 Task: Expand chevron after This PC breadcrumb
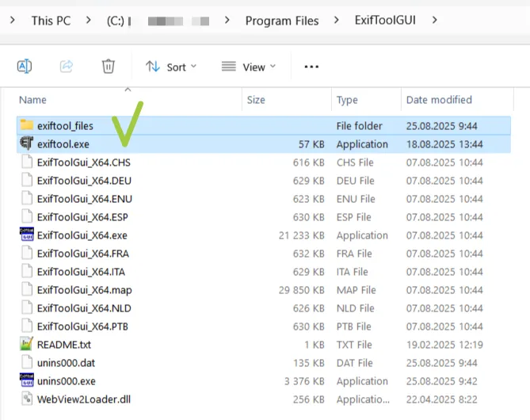point(89,21)
